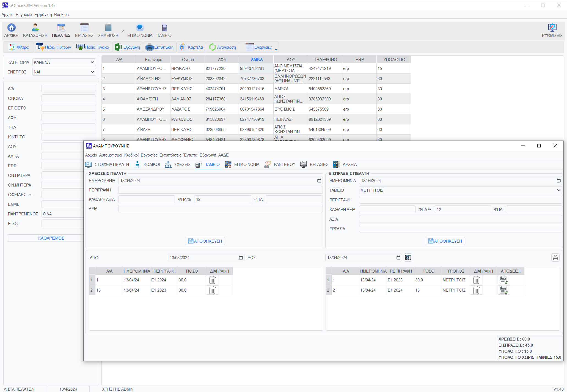Click ΚΑΘΑΡΙΣΜΟΣ to clear filters
This screenshot has height=392, width=567.
51,238
